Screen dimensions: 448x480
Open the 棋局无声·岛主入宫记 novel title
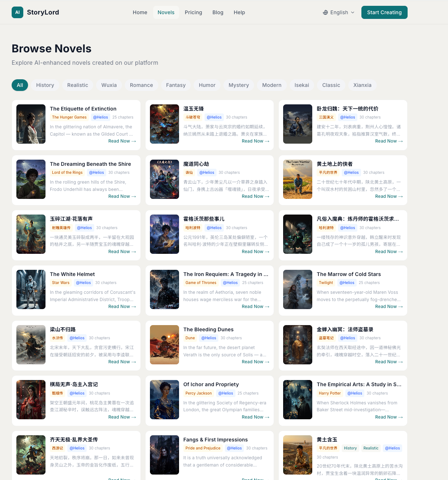(74, 384)
